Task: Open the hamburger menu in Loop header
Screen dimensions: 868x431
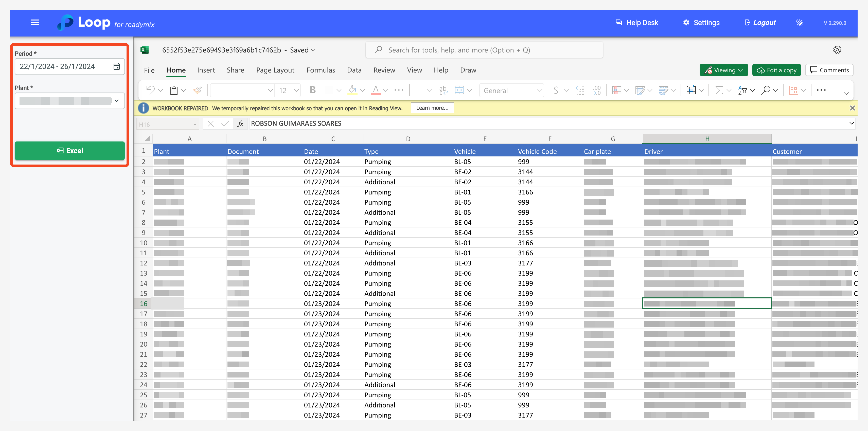Action: click(35, 23)
